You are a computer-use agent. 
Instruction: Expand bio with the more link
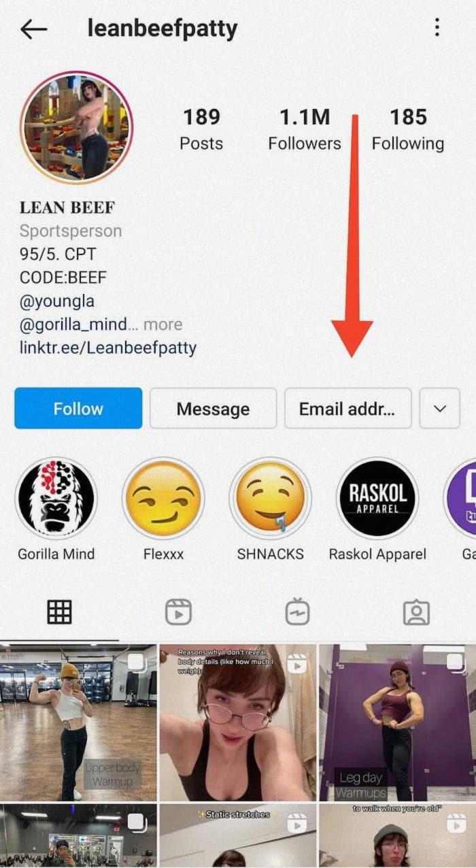pos(163,324)
